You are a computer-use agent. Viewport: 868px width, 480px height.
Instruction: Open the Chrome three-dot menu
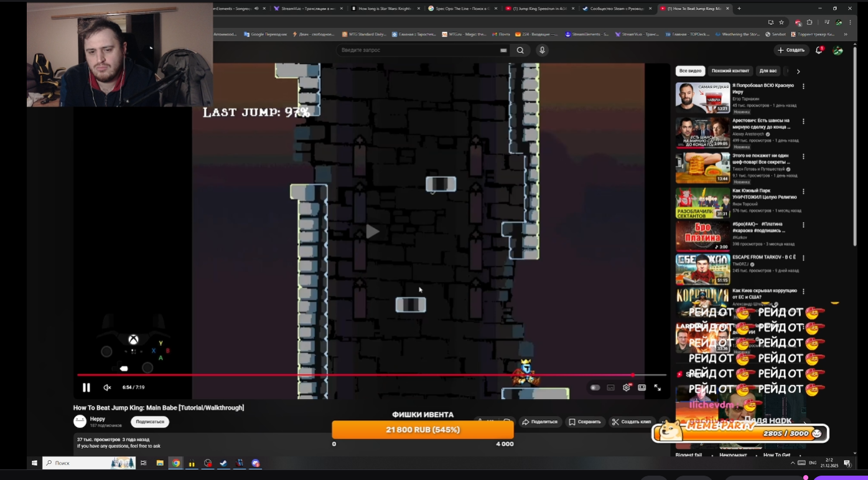850,22
